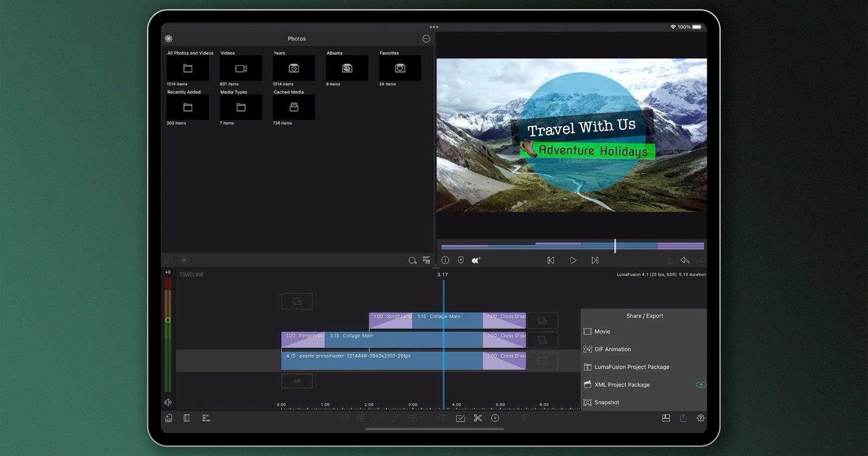Jump to next edit in preview
The width and height of the screenshot is (868, 456).
tap(595, 261)
